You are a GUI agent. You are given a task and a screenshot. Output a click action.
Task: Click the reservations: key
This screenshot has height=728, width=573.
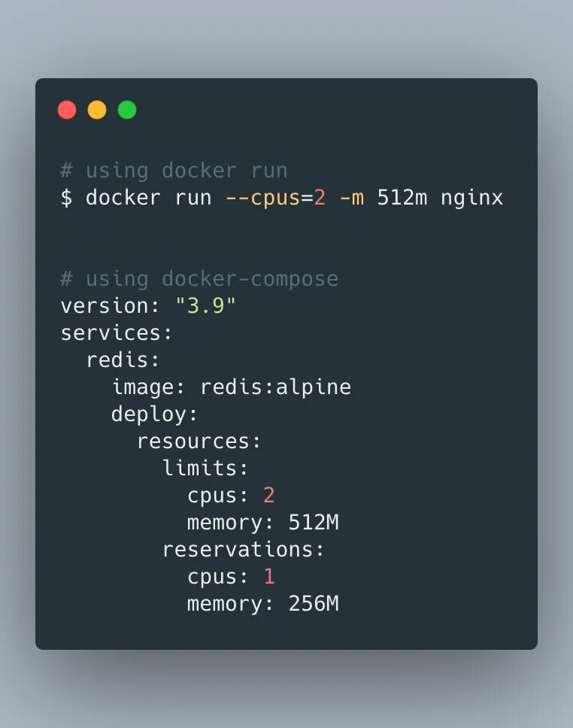(243, 550)
